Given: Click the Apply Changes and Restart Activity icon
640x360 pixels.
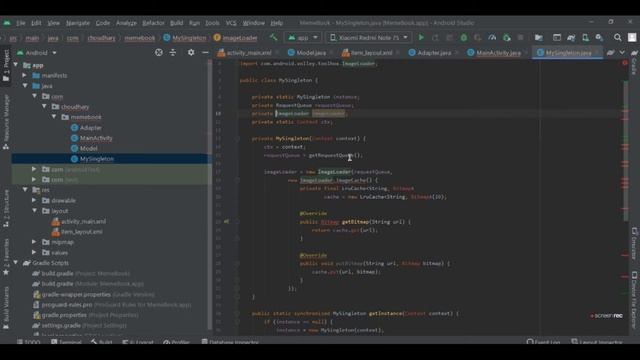Looking at the screenshot, I should [435, 38].
